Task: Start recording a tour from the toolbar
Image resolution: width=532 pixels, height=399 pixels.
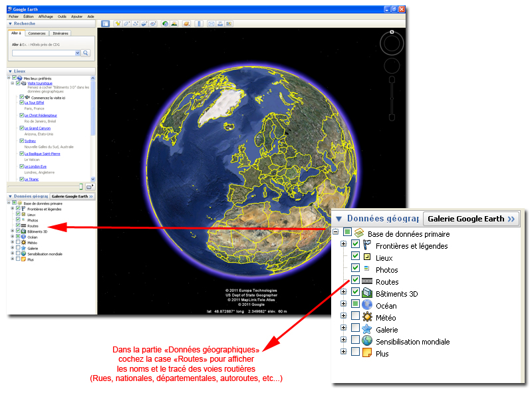Action: point(153,23)
